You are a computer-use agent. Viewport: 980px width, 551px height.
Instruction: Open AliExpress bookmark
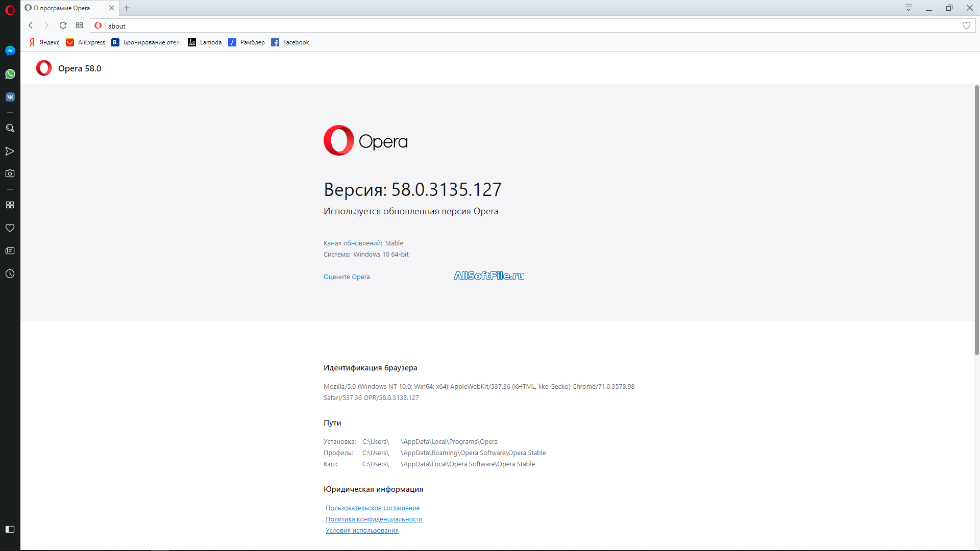tap(86, 42)
